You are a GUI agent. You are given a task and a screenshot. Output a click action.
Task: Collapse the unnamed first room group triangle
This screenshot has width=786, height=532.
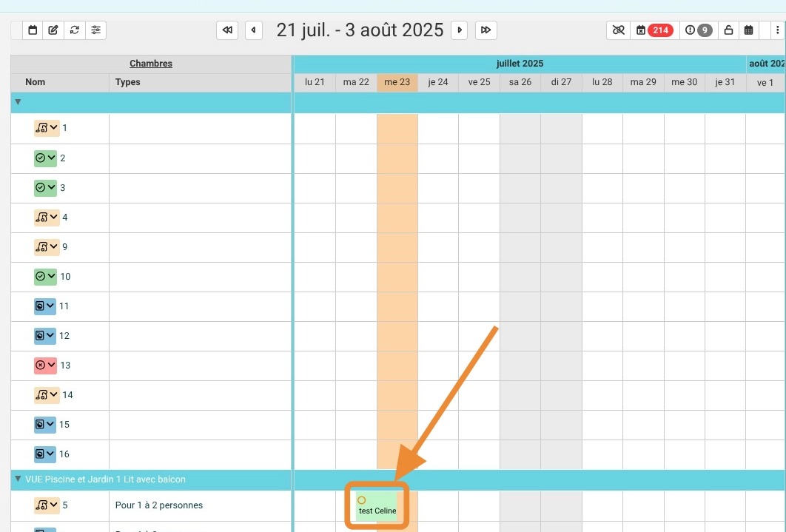[18, 102]
